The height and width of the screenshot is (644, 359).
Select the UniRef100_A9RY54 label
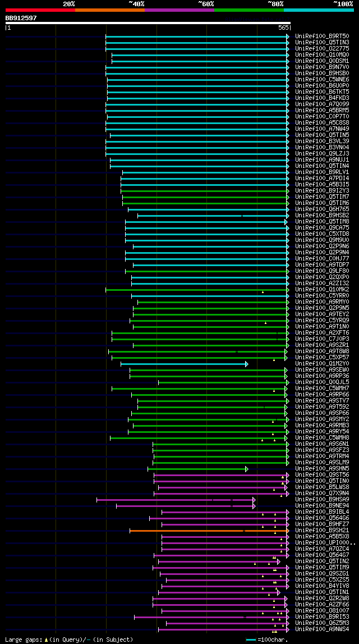coord(322,432)
